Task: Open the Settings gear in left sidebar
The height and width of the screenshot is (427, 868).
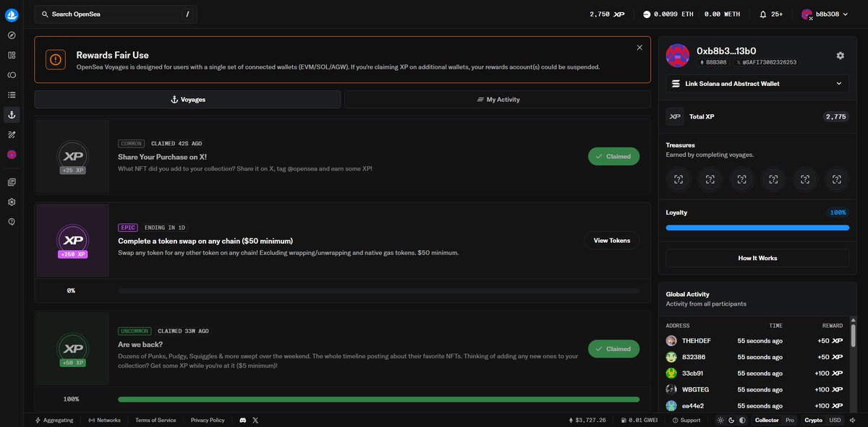Action: (x=12, y=202)
